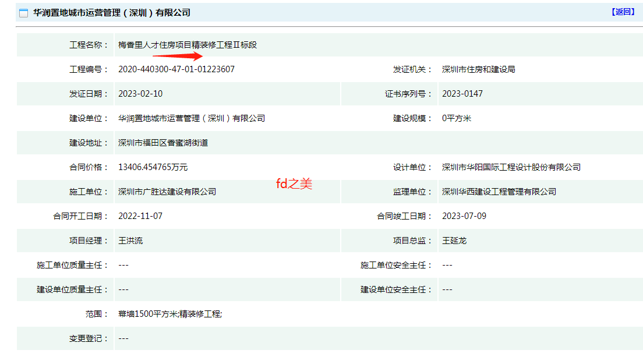Image resolution: width=643 pixels, height=364 pixels.
Task: Click the project name 梅香里人才住房项目精装修工程II标段
Action: 187,45
